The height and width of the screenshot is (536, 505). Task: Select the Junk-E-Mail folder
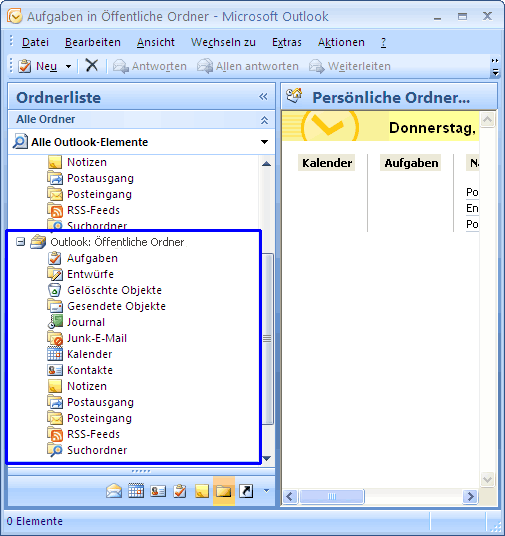97,338
